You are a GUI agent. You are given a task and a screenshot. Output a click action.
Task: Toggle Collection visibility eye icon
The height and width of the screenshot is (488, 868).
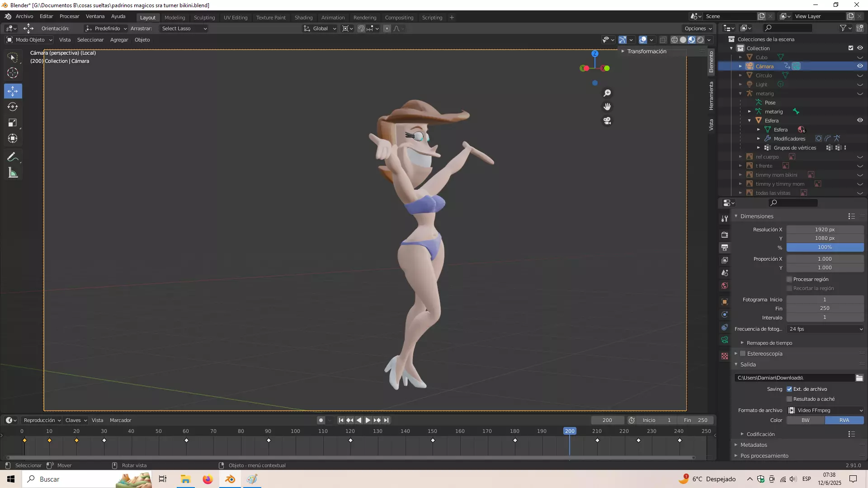(860, 48)
